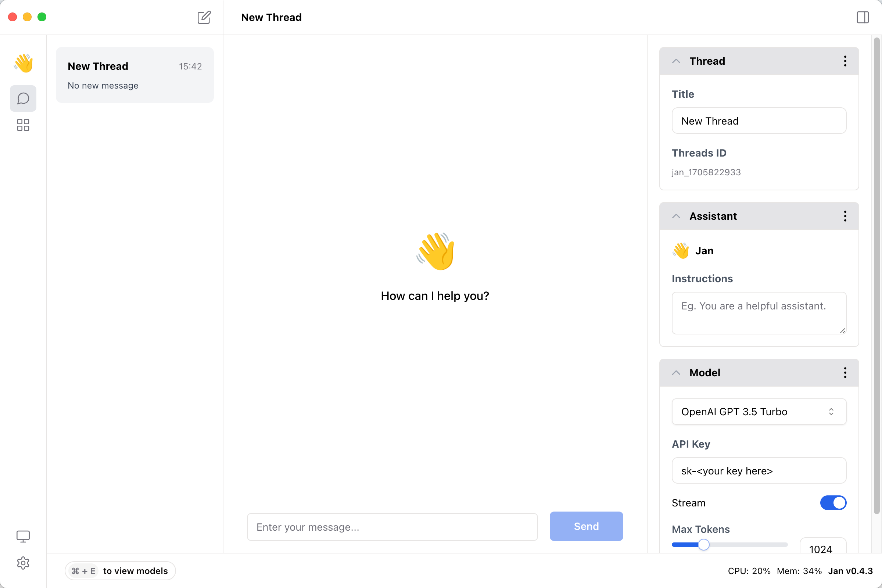
Task: Disable the Stream toggle
Action: tap(833, 503)
